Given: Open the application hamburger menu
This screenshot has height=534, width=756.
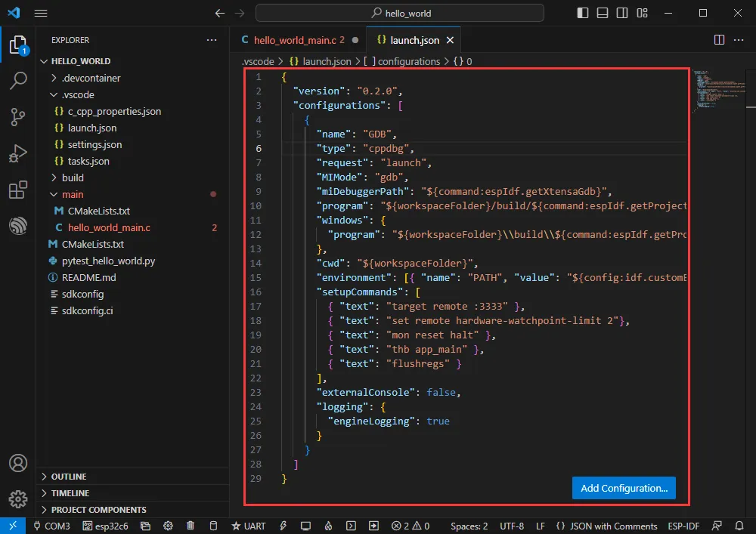Looking at the screenshot, I should coord(41,13).
